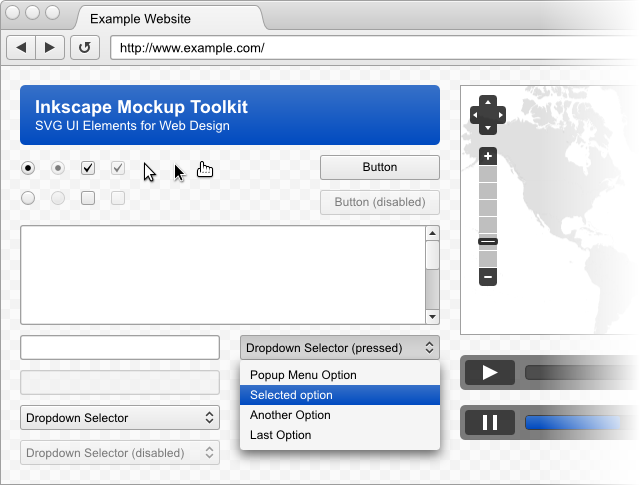The height and width of the screenshot is (485, 640).
Task: Open the Dropdown Selector combo box
Action: [120, 417]
